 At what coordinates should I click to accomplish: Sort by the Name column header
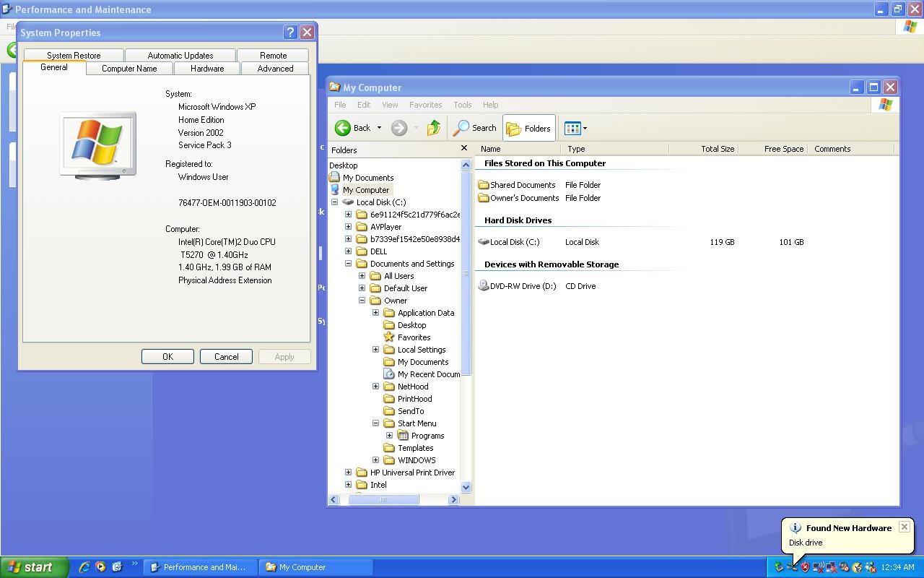tap(519, 149)
